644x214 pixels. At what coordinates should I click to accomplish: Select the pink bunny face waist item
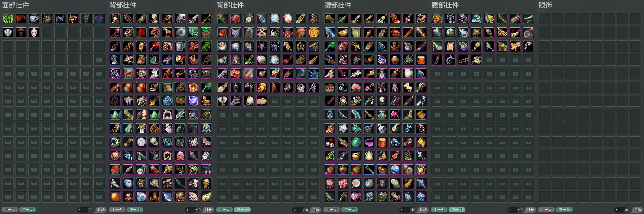coord(450,46)
